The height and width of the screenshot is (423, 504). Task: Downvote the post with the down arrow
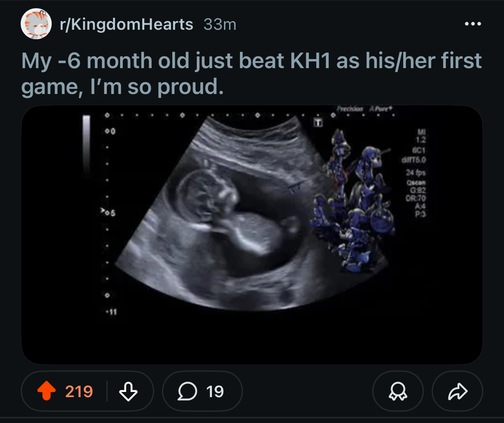pyautogui.click(x=128, y=391)
